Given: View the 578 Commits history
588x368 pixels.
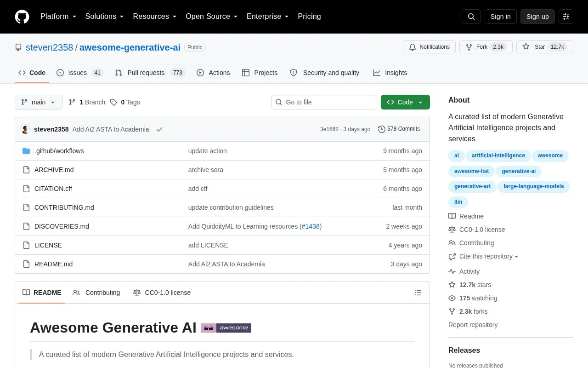Looking at the screenshot, I should 399,129.
